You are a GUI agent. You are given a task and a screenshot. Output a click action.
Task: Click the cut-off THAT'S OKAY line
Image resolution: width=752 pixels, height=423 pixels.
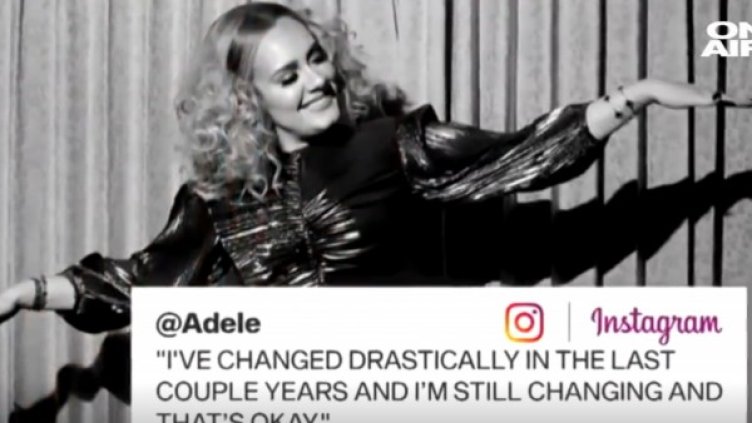click(242, 417)
